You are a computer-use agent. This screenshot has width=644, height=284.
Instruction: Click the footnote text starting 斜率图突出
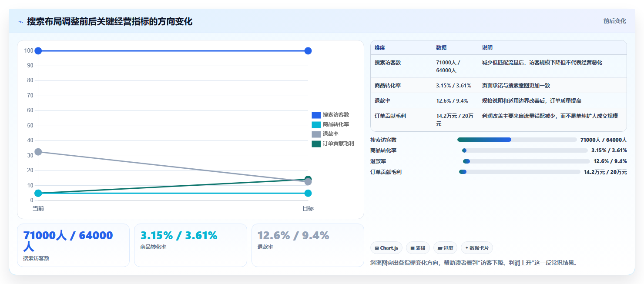click(474, 263)
